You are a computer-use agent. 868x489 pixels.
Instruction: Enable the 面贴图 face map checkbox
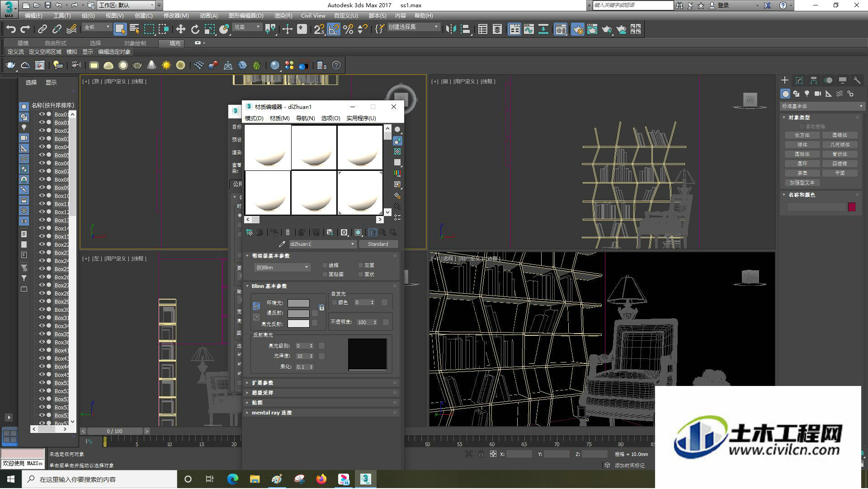click(325, 275)
